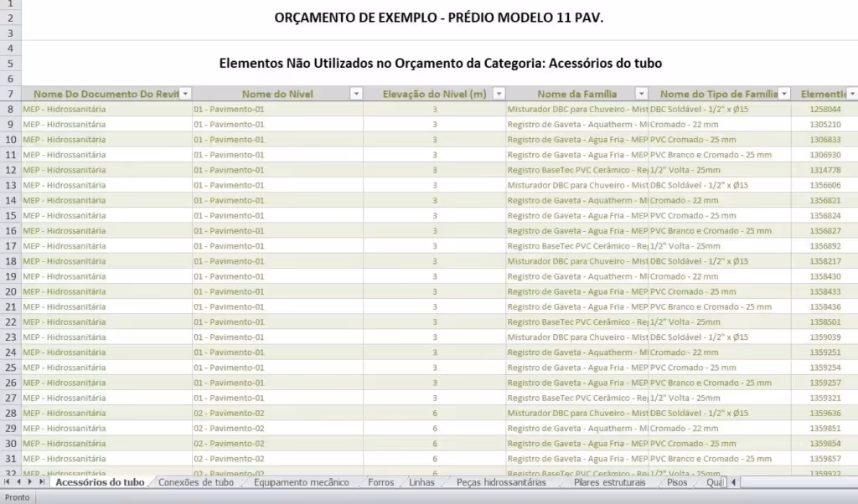Viewport: 858px width, 504px height.
Task: Select cell with element ID 1356821
Action: 824,201
